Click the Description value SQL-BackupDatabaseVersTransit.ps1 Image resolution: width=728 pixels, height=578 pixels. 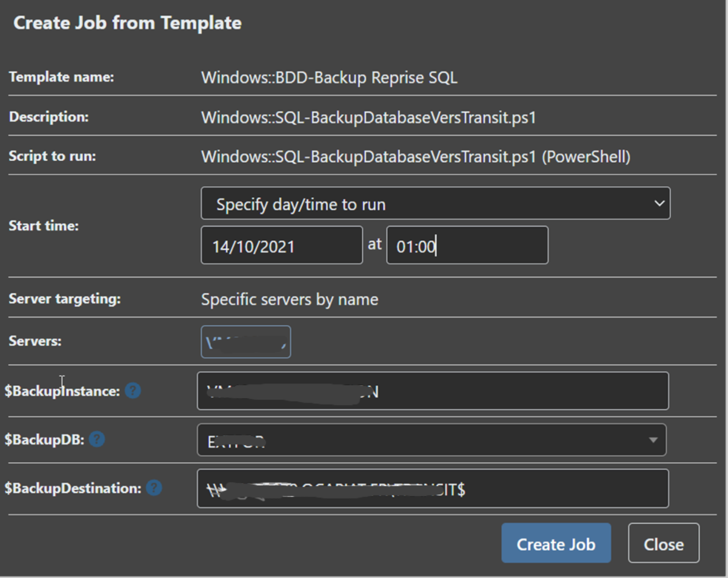click(368, 118)
